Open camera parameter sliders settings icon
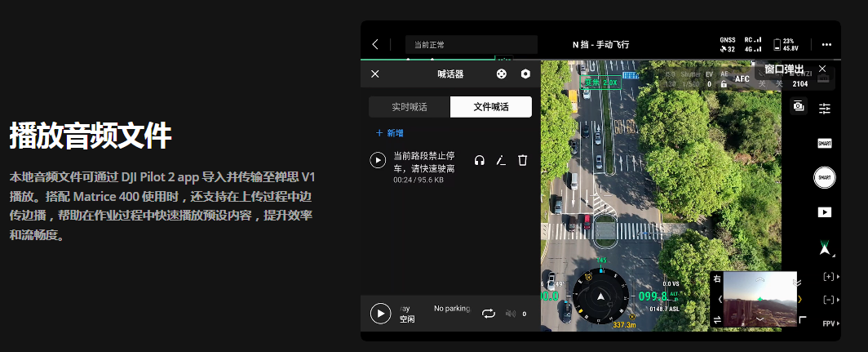 pyautogui.click(x=824, y=109)
